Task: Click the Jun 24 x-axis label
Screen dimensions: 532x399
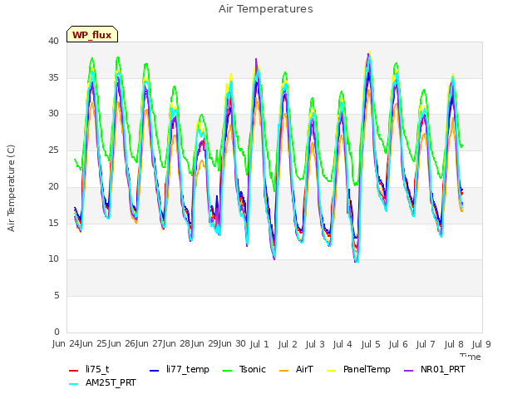Action: (66, 343)
